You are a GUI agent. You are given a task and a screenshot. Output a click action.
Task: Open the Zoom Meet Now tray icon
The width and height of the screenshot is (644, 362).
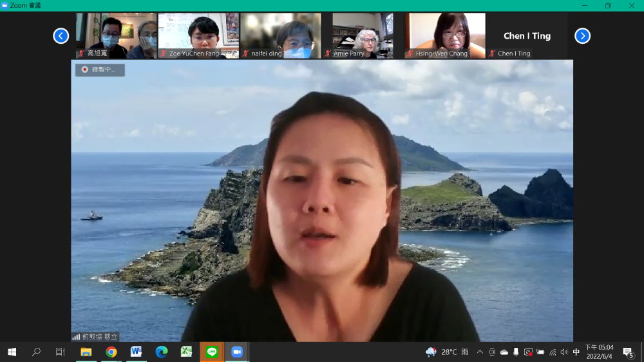492,352
